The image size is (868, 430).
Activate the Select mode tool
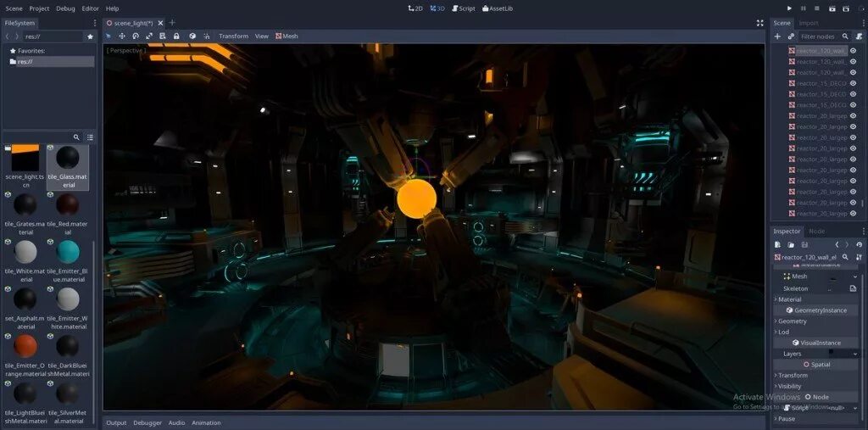(x=108, y=36)
